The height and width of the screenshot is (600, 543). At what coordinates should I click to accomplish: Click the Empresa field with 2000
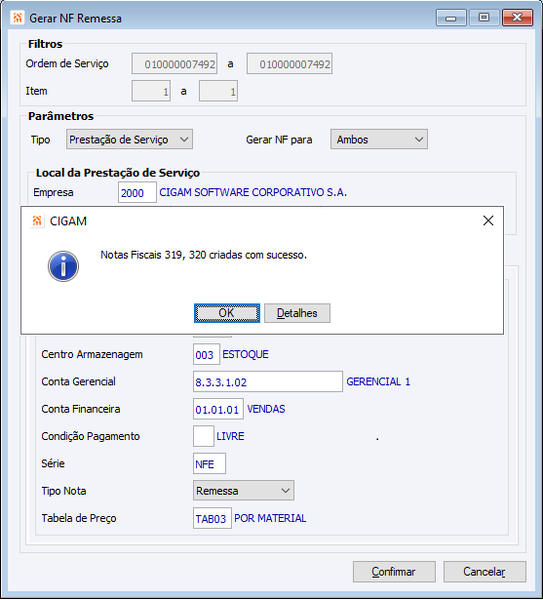point(137,192)
